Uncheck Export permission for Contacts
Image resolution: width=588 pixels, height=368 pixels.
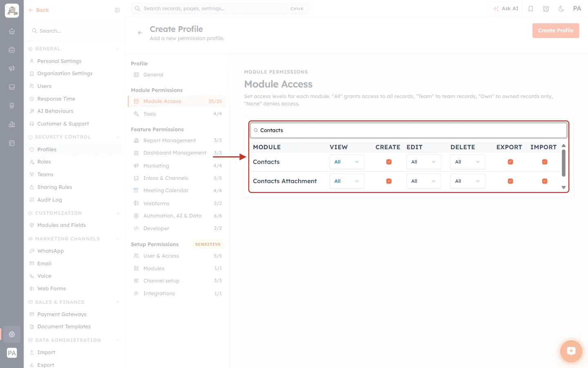click(x=510, y=162)
